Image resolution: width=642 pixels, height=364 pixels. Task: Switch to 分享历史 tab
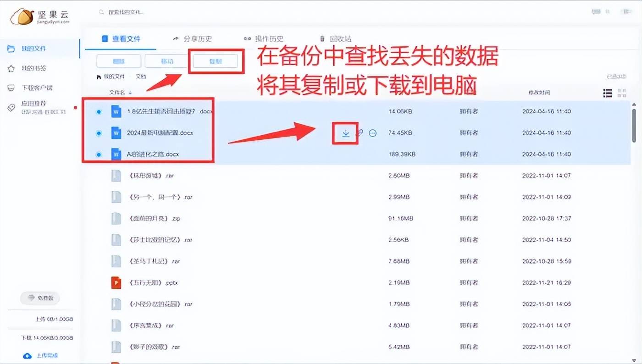[x=193, y=39]
